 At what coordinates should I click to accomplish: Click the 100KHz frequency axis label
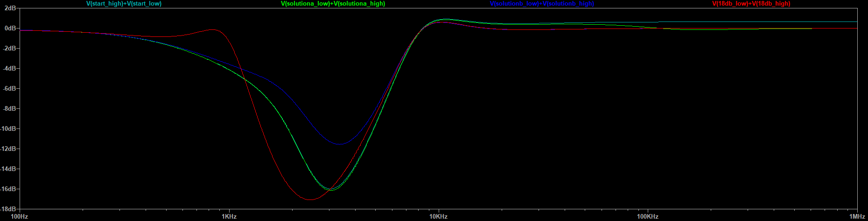(x=648, y=217)
